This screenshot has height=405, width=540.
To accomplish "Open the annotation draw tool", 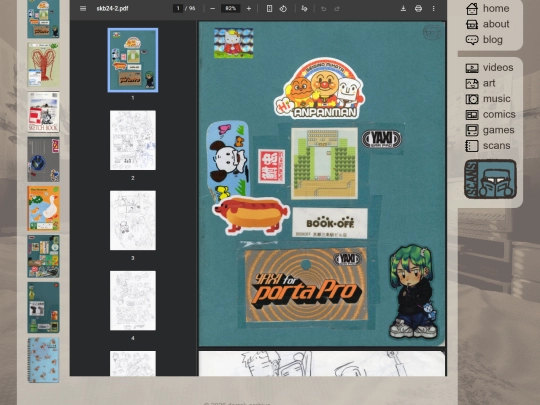I will (x=304, y=9).
